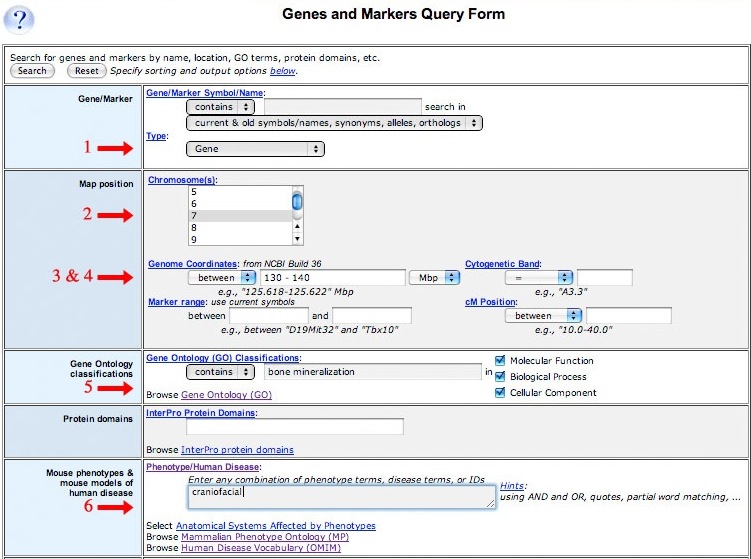This screenshot has width=751, height=559.
Task: Focus the phenotype field containing craniofacial
Action: tap(341, 497)
